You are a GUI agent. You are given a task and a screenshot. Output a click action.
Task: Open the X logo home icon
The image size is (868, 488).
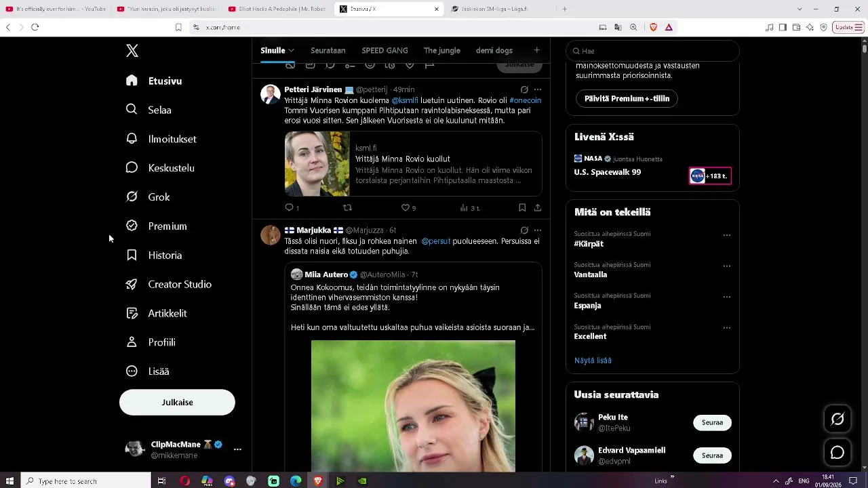[132, 51]
